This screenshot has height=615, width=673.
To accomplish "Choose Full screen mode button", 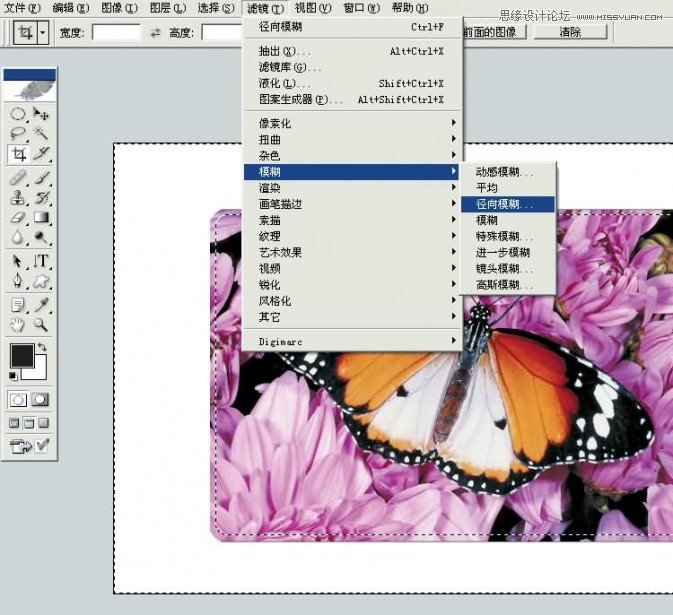I will coord(43,424).
